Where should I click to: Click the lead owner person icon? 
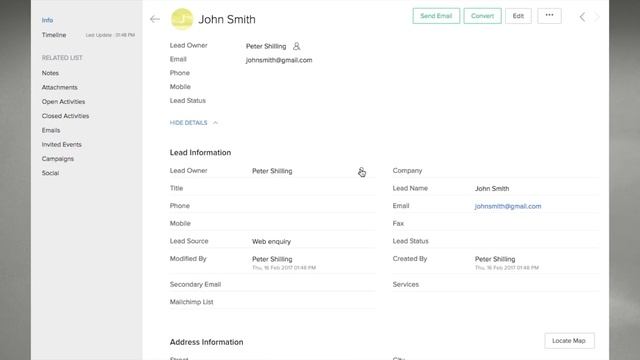click(297, 46)
